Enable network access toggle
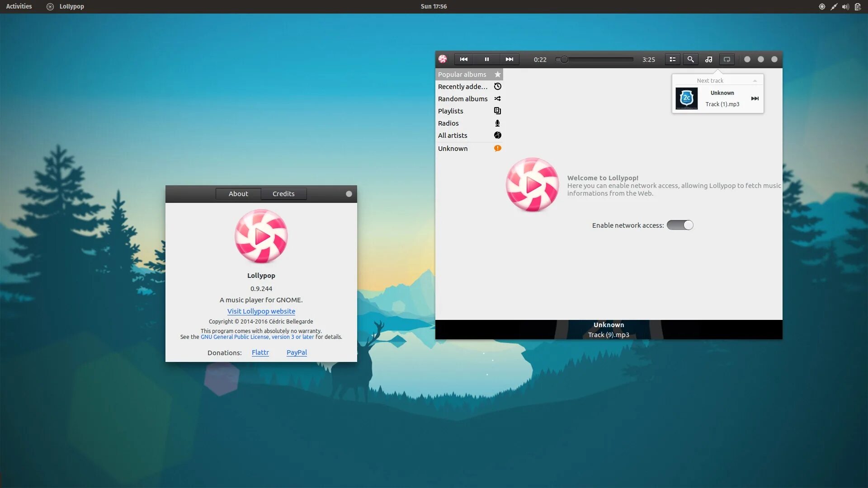 point(679,225)
